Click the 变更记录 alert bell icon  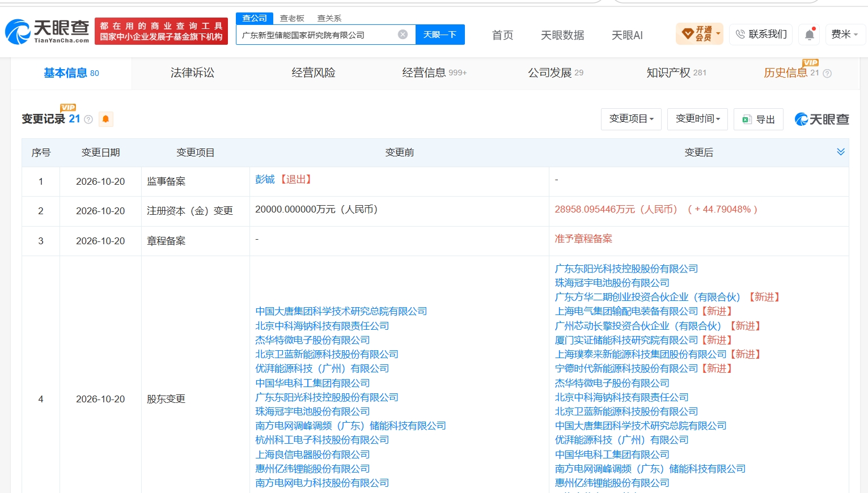tap(105, 119)
